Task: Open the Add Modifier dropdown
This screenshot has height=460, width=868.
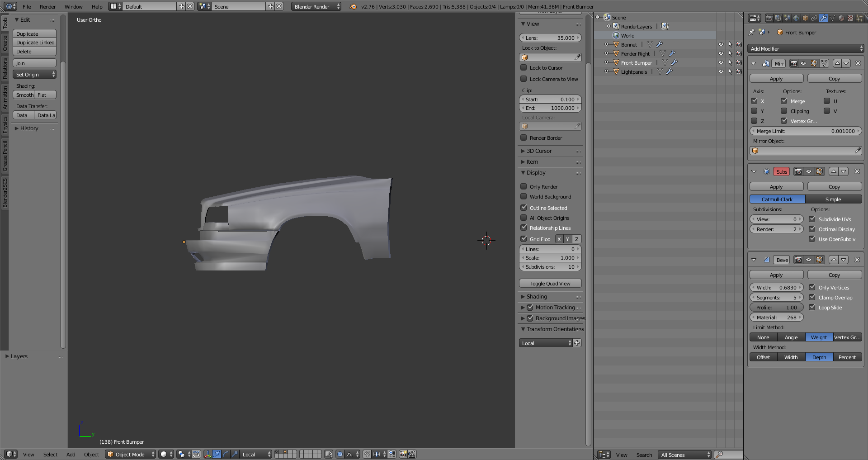Action: (806, 49)
